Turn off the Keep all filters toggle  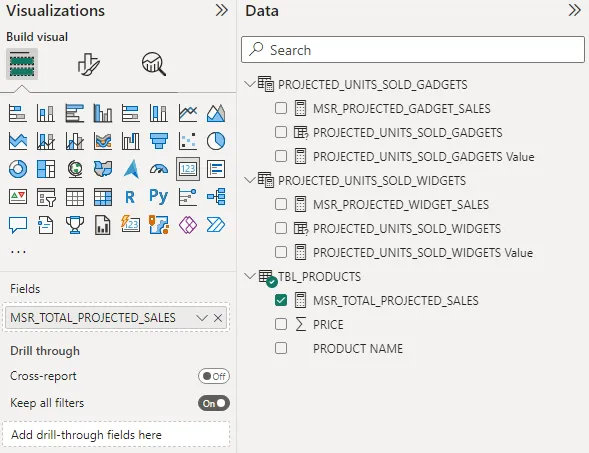pos(214,403)
